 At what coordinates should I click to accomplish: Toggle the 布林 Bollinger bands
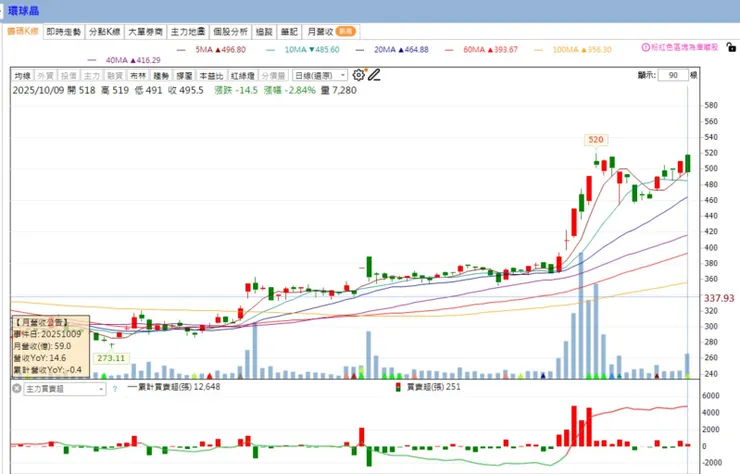point(138,76)
